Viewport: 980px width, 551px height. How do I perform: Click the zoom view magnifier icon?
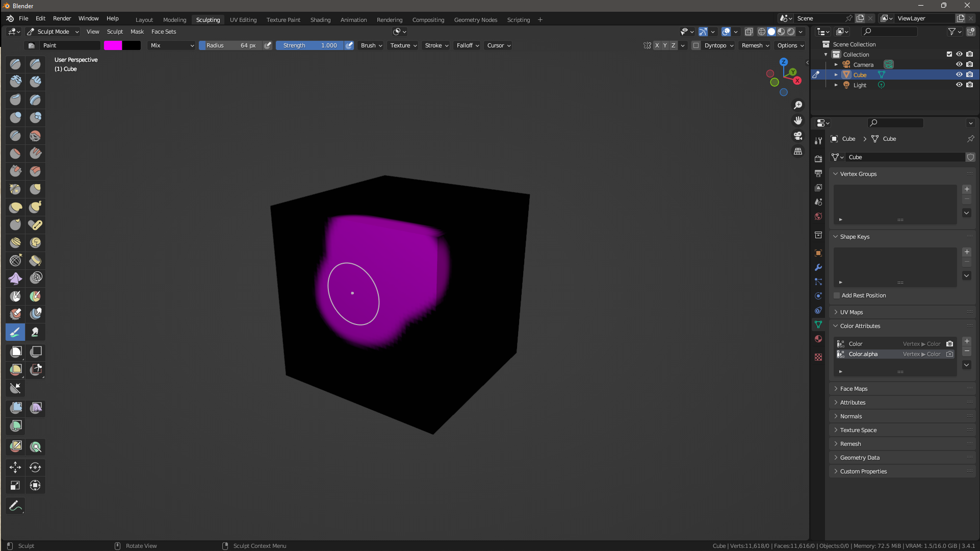(x=798, y=105)
